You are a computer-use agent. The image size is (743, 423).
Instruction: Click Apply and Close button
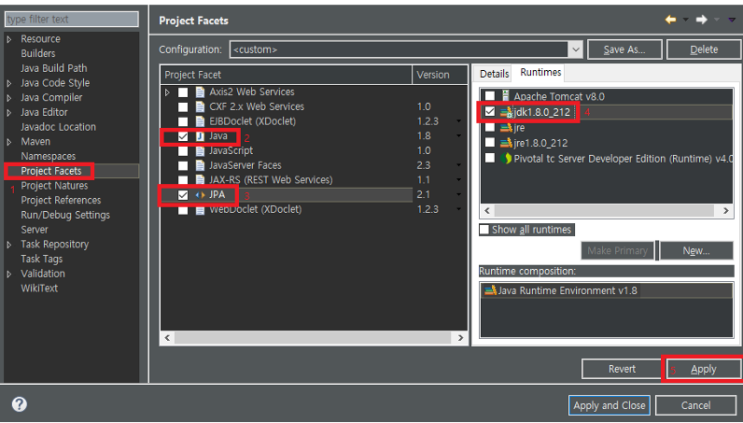609,405
